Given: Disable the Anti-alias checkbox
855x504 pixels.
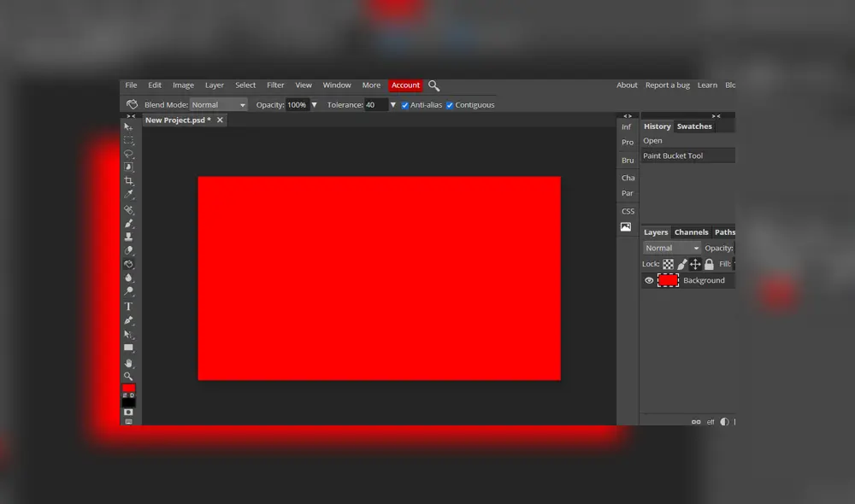Looking at the screenshot, I should click(405, 105).
